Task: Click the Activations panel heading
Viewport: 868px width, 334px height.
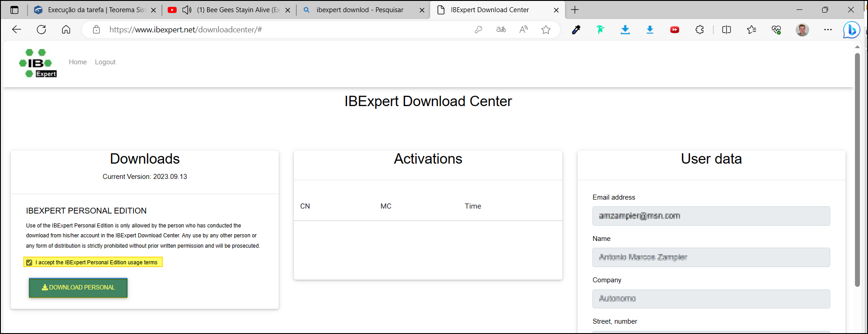Action: tap(428, 159)
